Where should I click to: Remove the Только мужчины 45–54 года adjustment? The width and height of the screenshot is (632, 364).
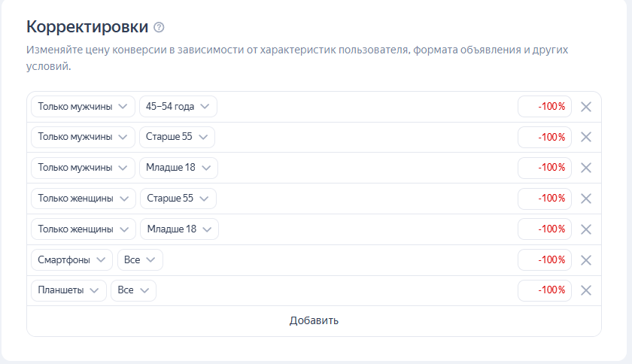pyautogui.click(x=586, y=107)
